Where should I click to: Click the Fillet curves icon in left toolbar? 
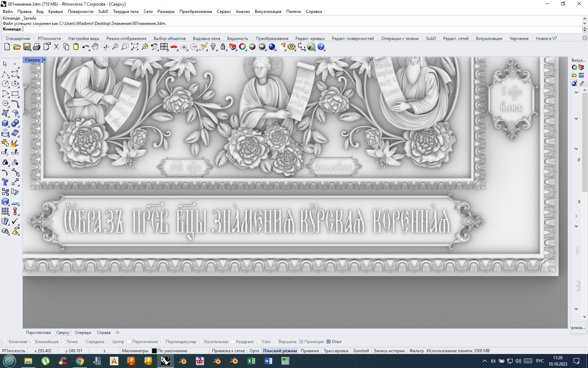click(x=15, y=103)
